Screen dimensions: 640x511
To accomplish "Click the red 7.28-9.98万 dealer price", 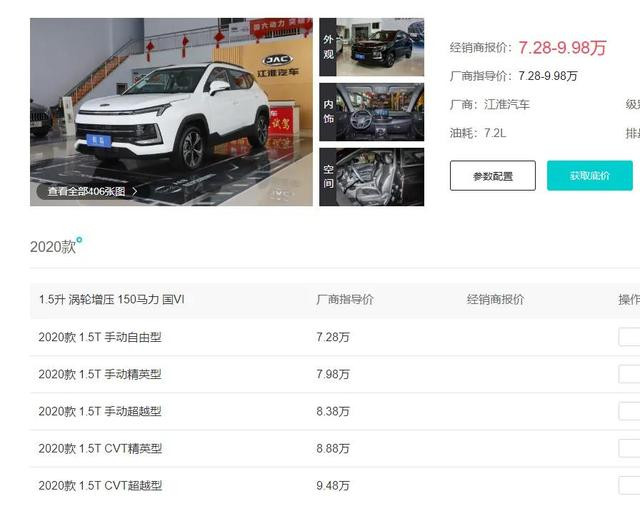I will pyautogui.click(x=562, y=48).
